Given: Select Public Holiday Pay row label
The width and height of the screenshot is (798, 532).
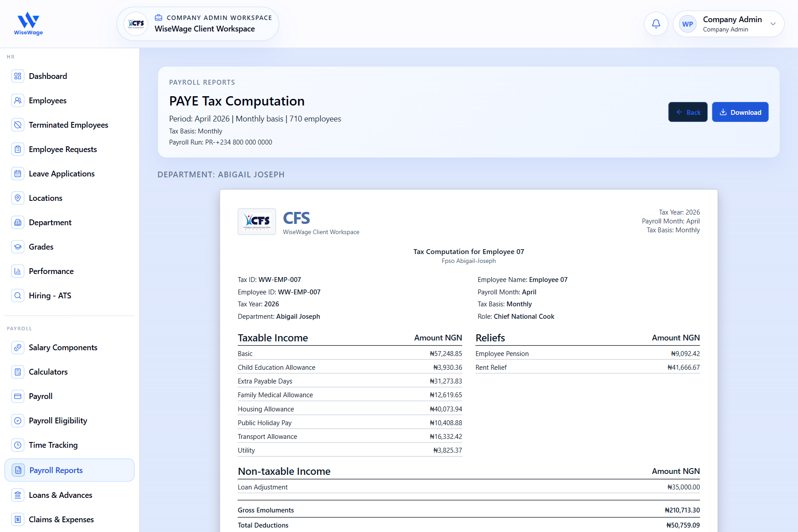Looking at the screenshot, I should tap(264, 423).
